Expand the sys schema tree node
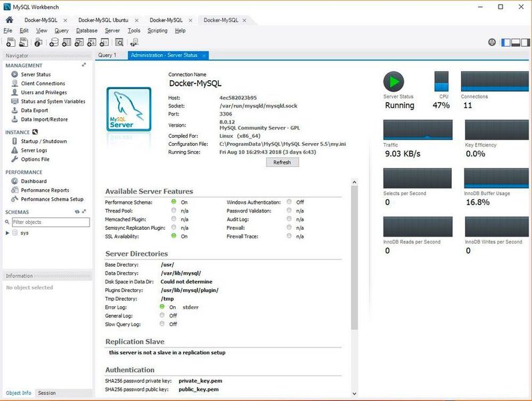The image size is (532, 401). (7, 233)
